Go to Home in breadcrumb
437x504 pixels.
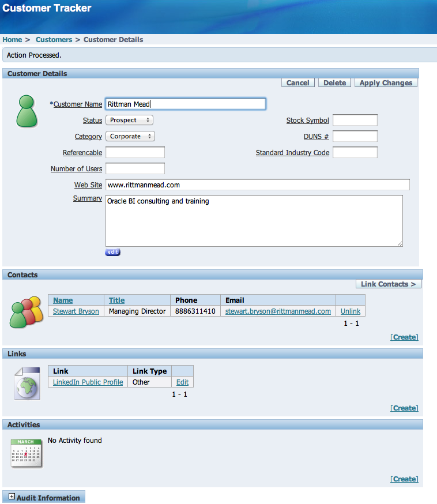(x=12, y=40)
